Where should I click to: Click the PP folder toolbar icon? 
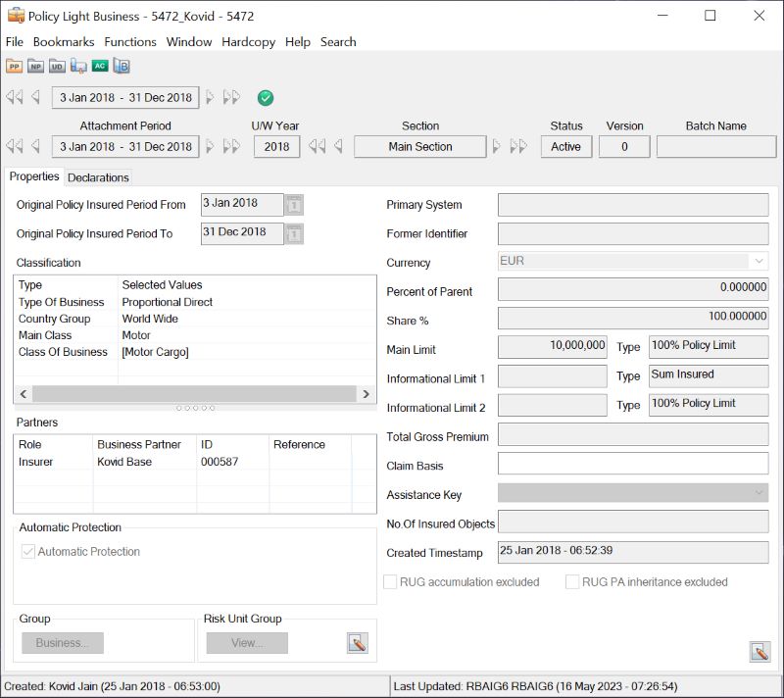pyautogui.click(x=15, y=67)
